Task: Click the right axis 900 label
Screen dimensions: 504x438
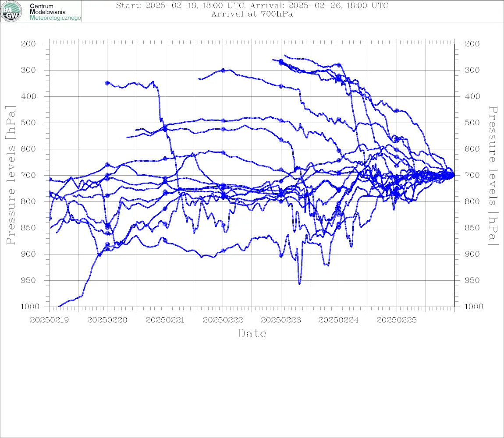Action: point(472,254)
